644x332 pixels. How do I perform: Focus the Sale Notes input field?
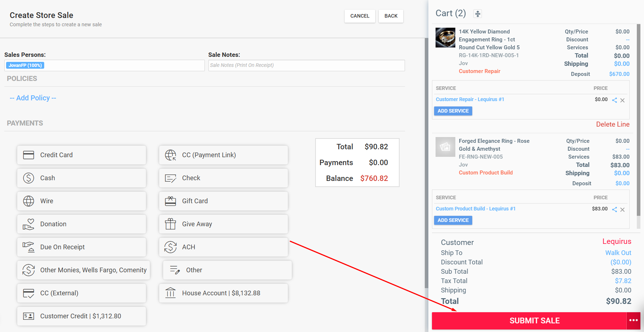[x=307, y=65]
